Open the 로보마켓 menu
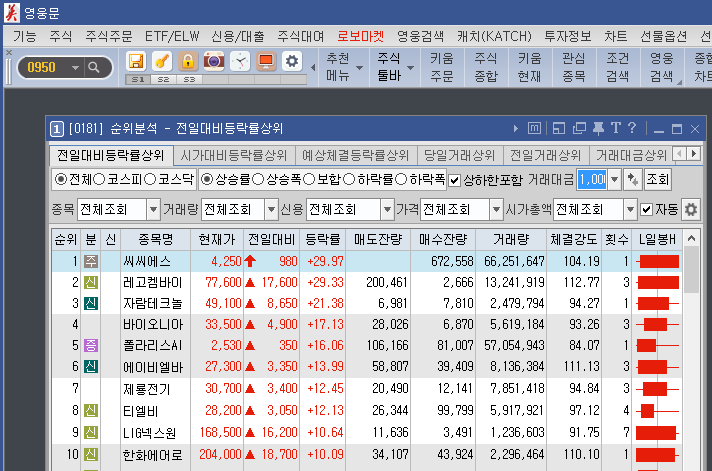 (x=361, y=36)
